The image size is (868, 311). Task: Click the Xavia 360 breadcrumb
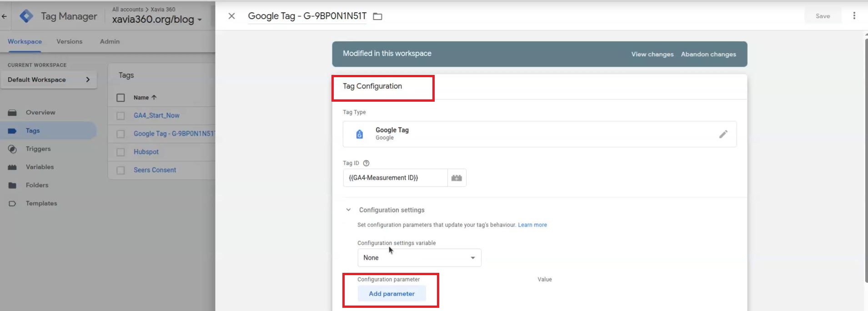[163, 9]
